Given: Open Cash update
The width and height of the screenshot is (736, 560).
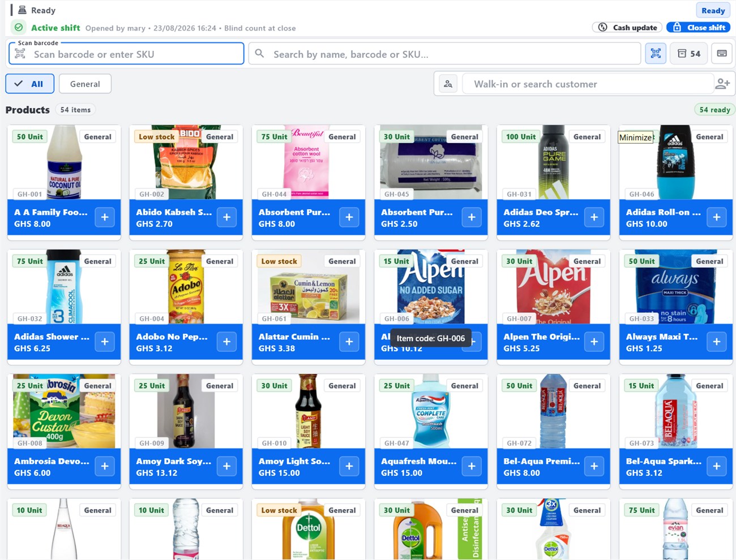Looking at the screenshot, I should [x=628, y=27].
